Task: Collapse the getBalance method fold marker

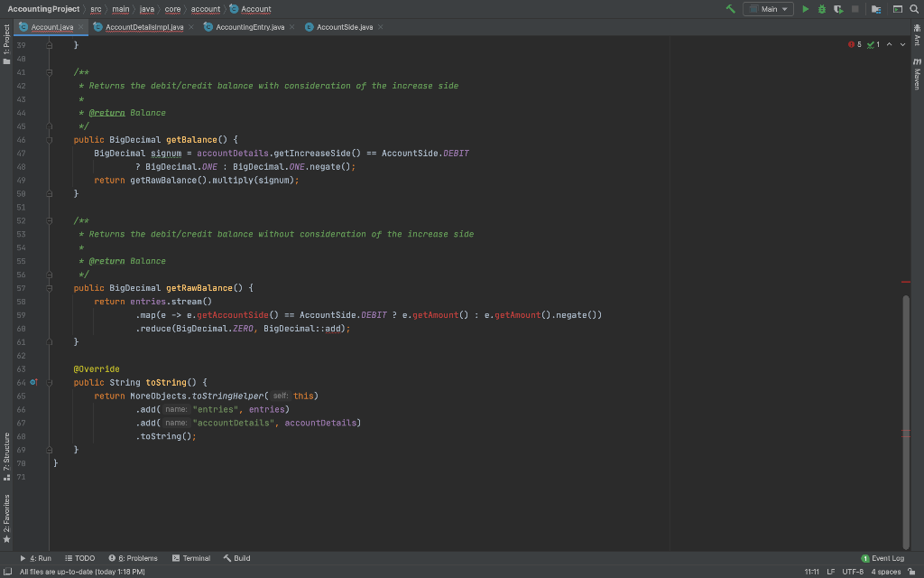Action: coord(51,140)
